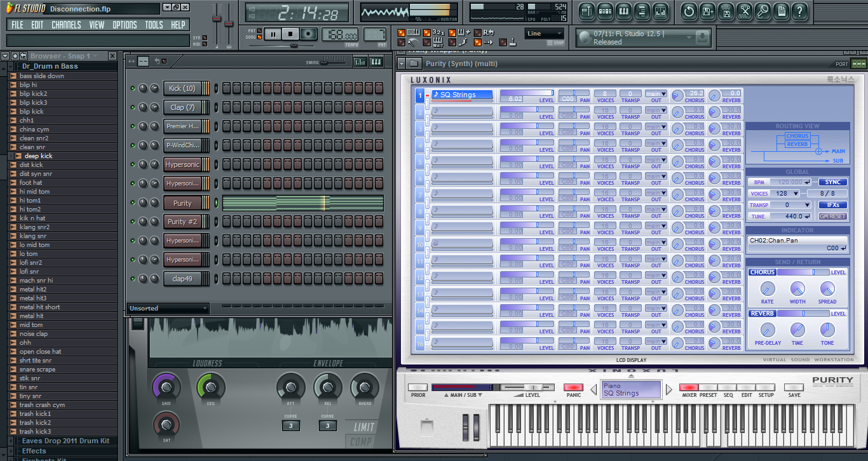
Task: Click note icon on Purity channel 2
Action: tap(436, 111)
